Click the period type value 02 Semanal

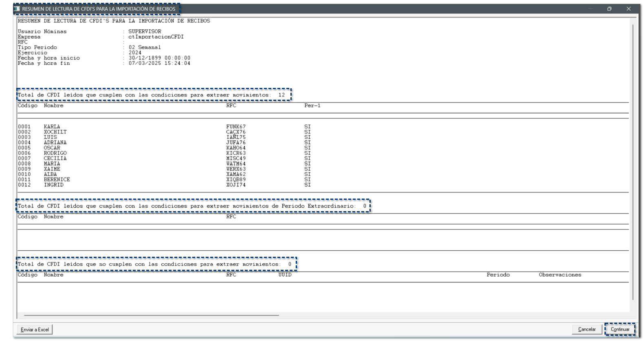point(145,47)
